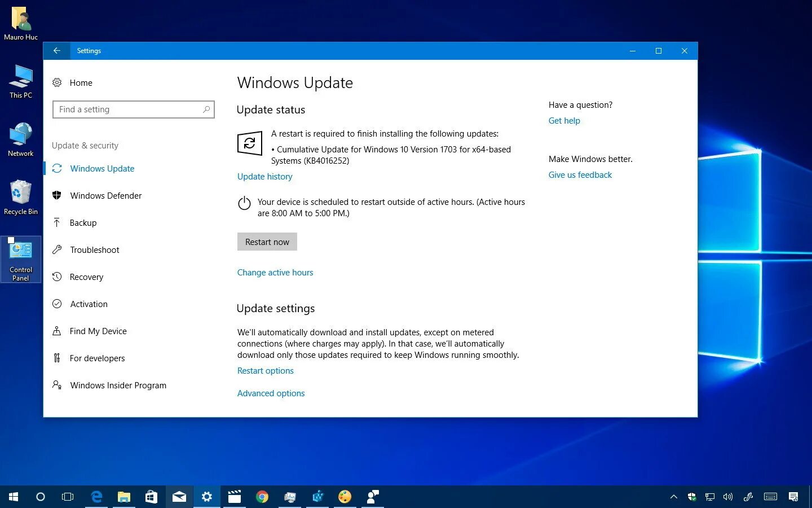Go to Settings Home
Viewport: 812px width, 508px height.
click(x=81, y=83)
